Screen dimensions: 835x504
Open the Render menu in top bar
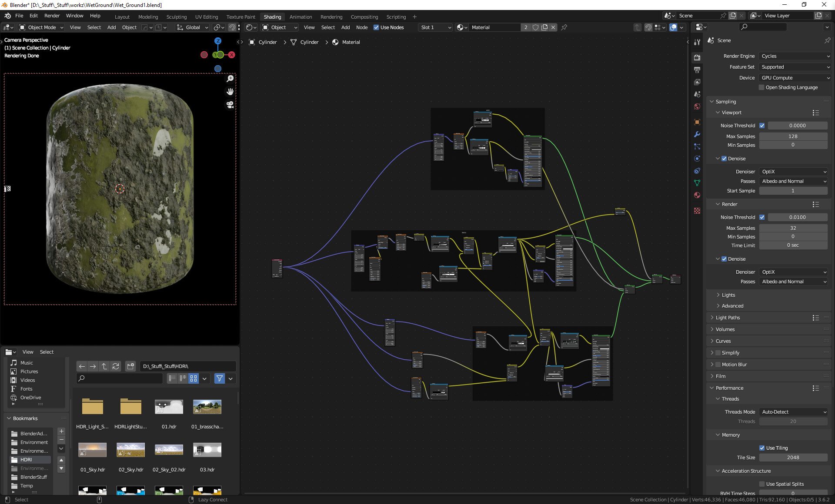52,16
